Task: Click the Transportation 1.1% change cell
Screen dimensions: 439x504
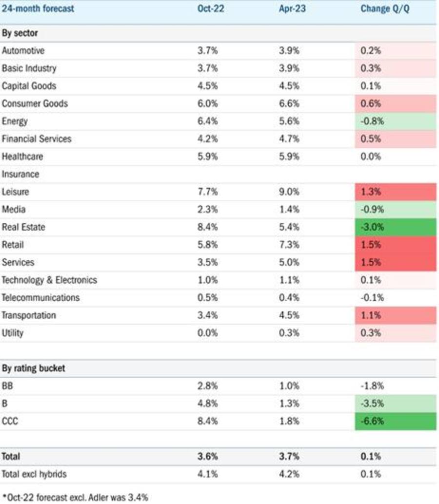Action: tap(396, 316)
